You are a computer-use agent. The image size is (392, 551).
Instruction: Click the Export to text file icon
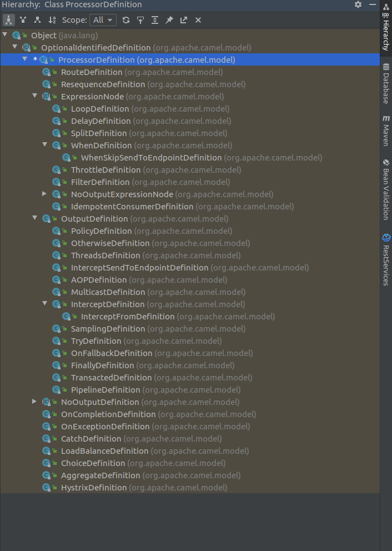coord(184,20)
